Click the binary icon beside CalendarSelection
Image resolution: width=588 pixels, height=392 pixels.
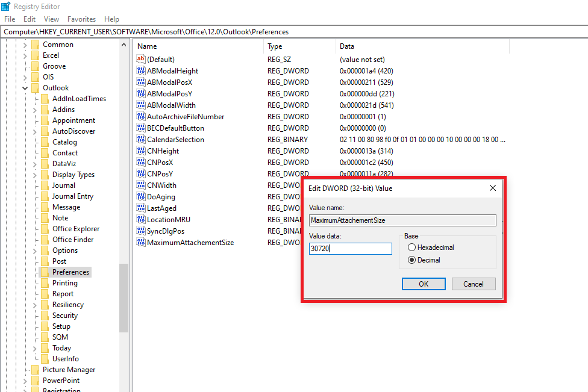(x=142, y=140)
